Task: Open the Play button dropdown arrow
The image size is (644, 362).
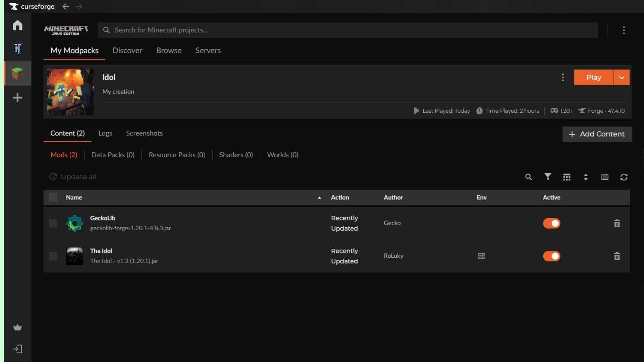Action: (621, 77)
